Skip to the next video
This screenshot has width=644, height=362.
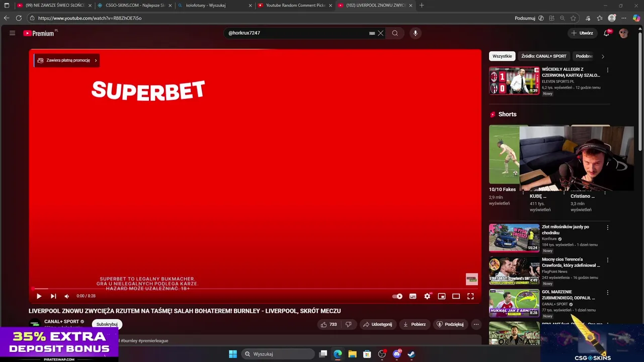tap(53, 296)
